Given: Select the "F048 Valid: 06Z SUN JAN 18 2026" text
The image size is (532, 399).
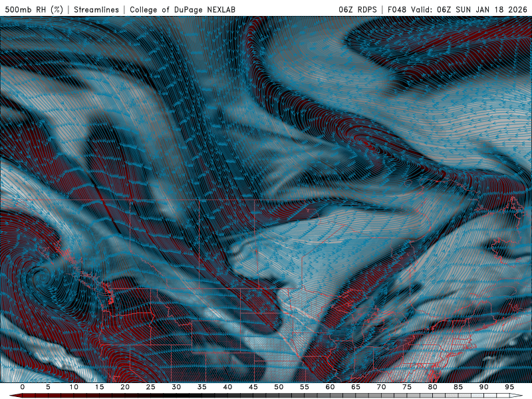Looking at the screenshot, I should click(458, 9).
